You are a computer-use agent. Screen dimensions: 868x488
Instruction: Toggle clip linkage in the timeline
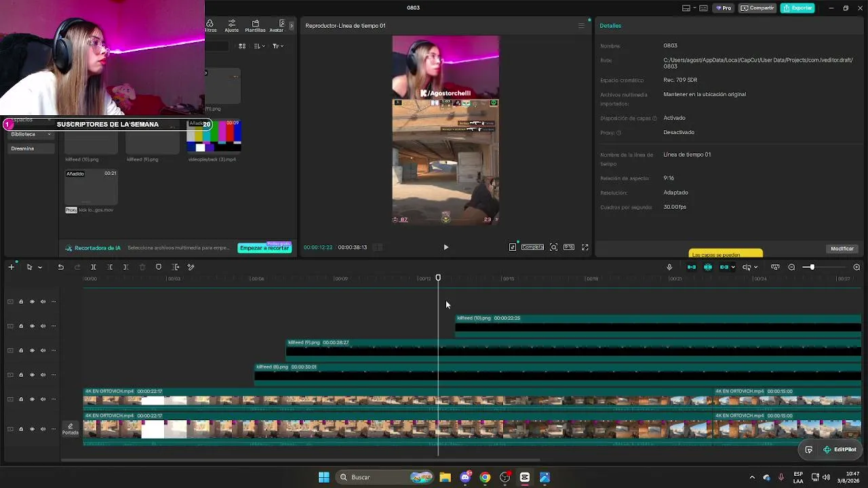click(x=724, y=267)
